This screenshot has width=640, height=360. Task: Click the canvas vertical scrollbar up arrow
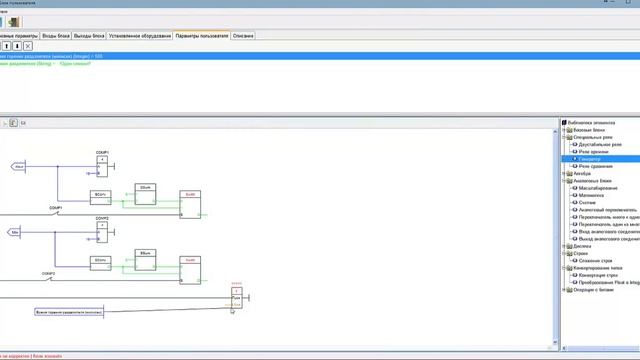tap(555, 132)
